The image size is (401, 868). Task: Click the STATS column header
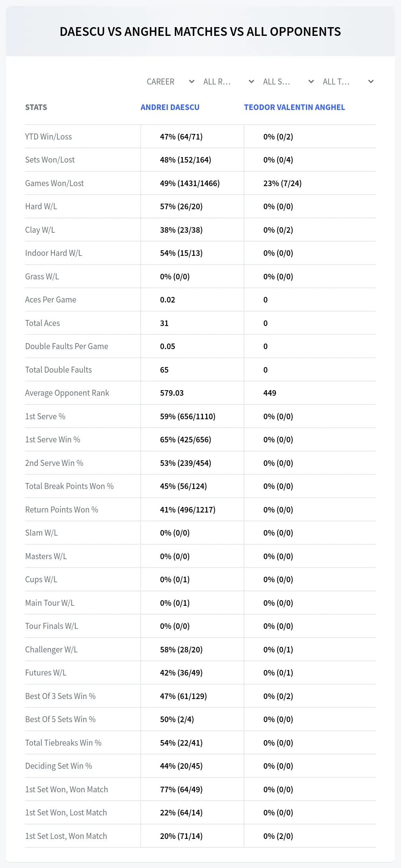36,107
